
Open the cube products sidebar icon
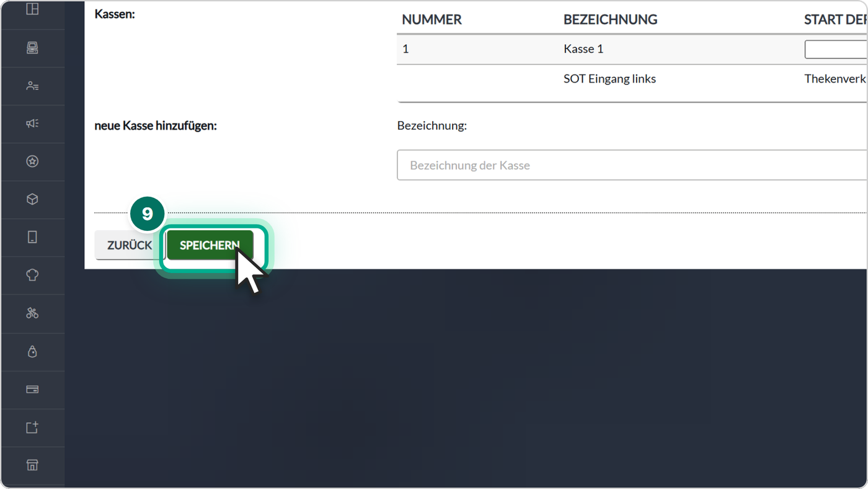click(32, 199)
